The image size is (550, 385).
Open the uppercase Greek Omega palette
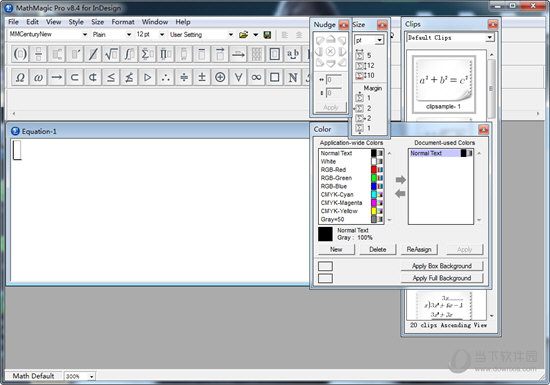tap(20, 77)
